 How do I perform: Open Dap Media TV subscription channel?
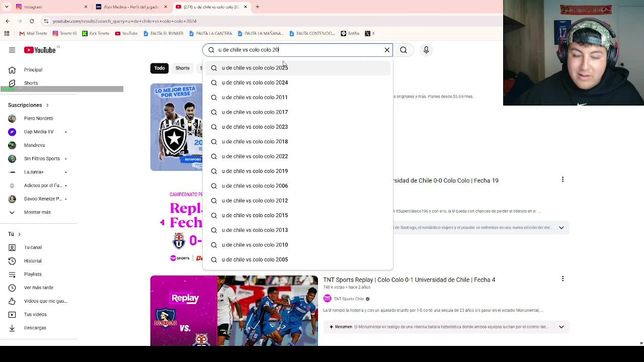38,132
